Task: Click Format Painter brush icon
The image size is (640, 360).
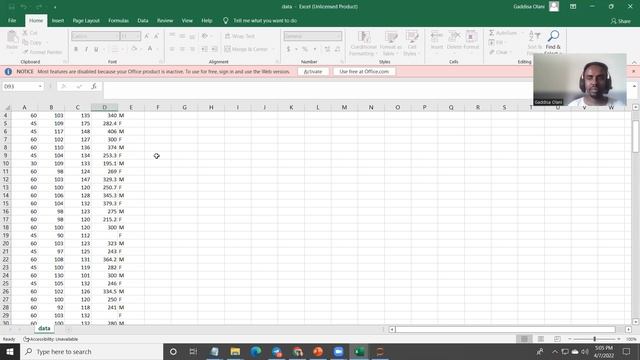Action: pos(26,52)
